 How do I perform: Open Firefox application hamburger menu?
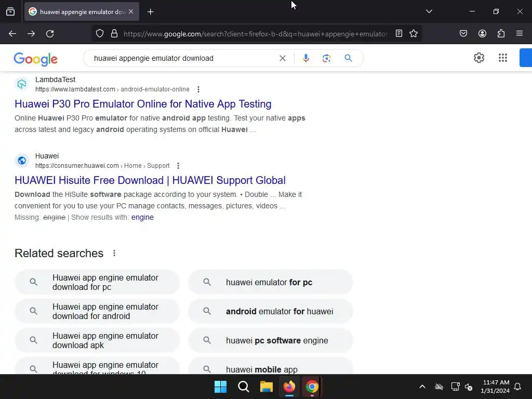[520, 33]
